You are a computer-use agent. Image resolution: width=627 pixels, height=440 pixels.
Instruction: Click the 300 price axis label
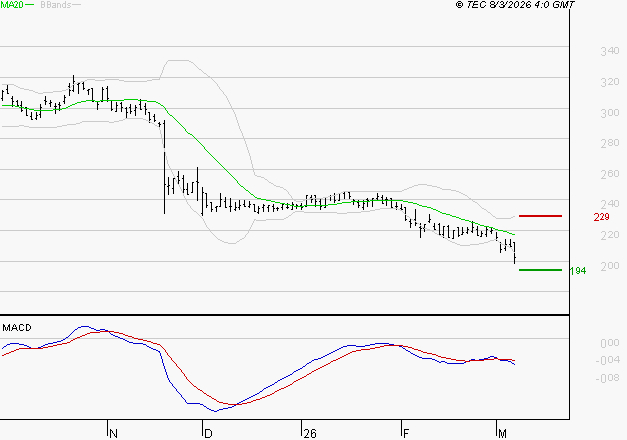point(610,113)
